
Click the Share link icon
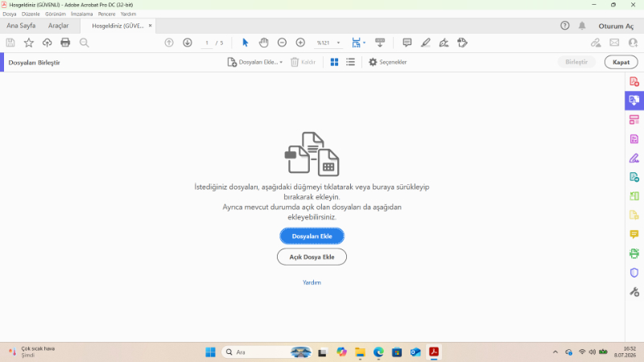pos(596,43)
